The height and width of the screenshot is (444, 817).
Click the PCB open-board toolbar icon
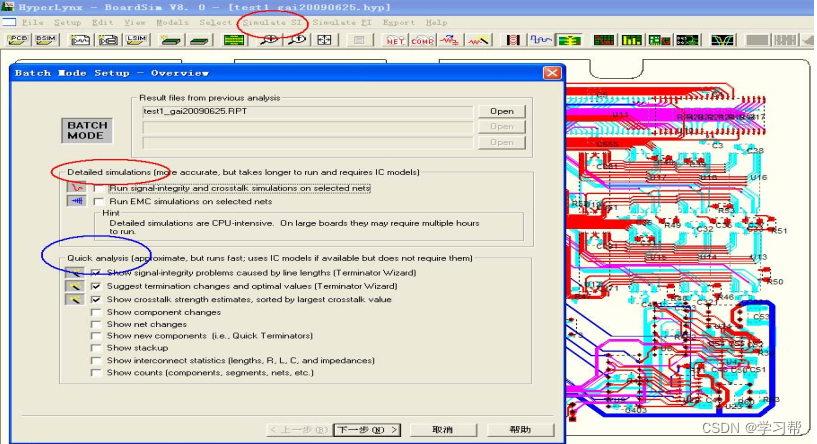18,40
